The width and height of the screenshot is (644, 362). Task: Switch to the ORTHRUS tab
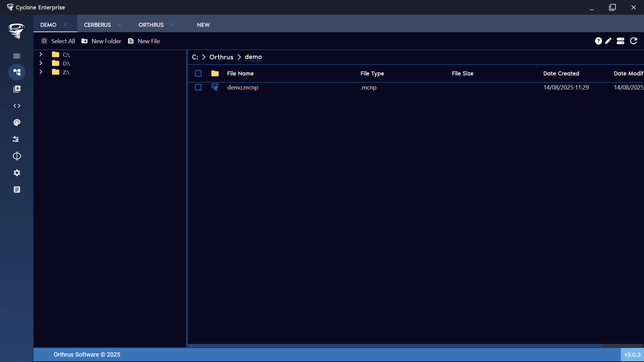(x=151, y=25)
